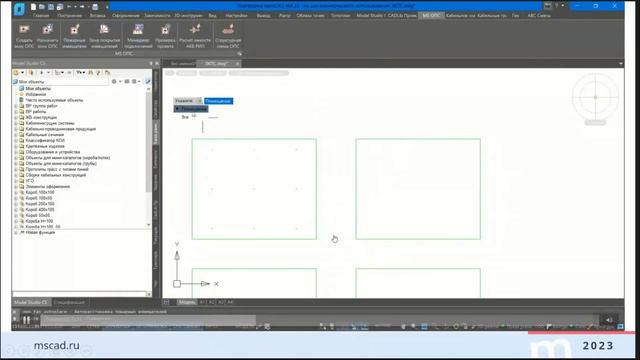Open the Зона покрытия извещателей tool
Viewport: 640px width, 360px height.
[104, 36]
